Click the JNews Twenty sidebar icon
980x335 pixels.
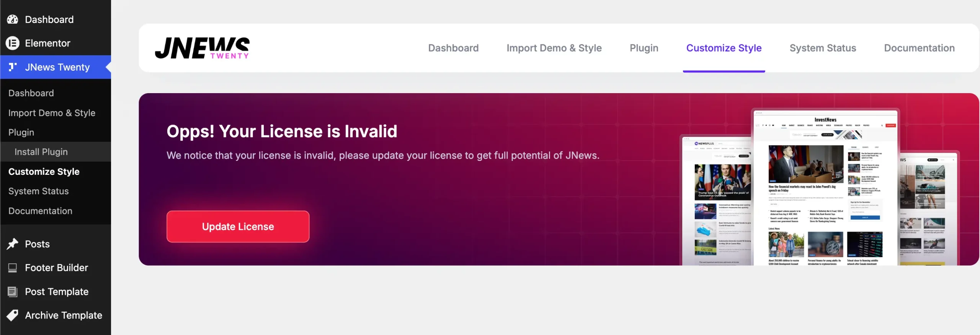tap(13, 67)
